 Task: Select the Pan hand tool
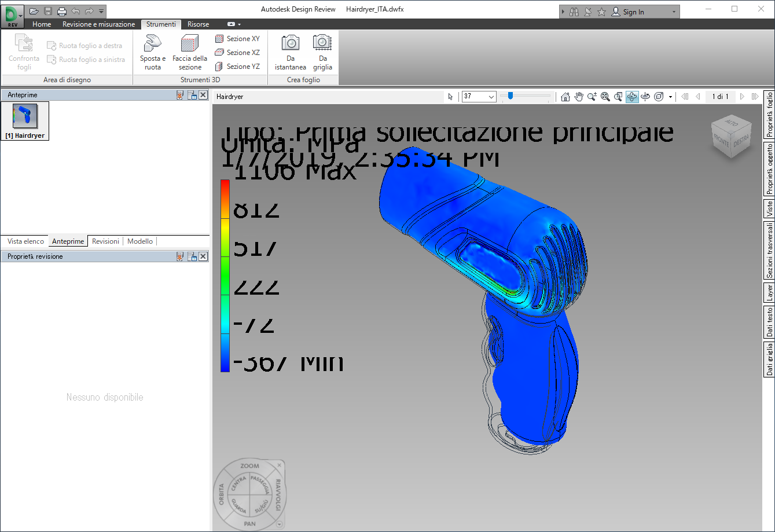(579, 97)
